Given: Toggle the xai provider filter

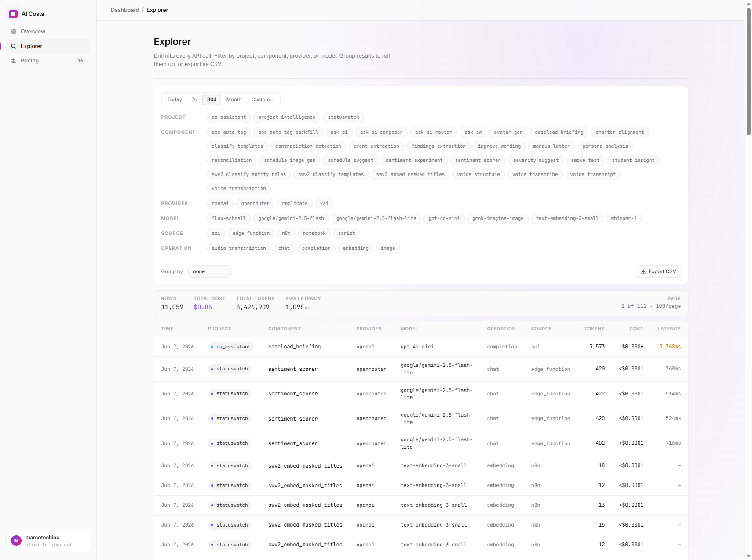Looking at the screenshot, I should [x=324, y=204].
